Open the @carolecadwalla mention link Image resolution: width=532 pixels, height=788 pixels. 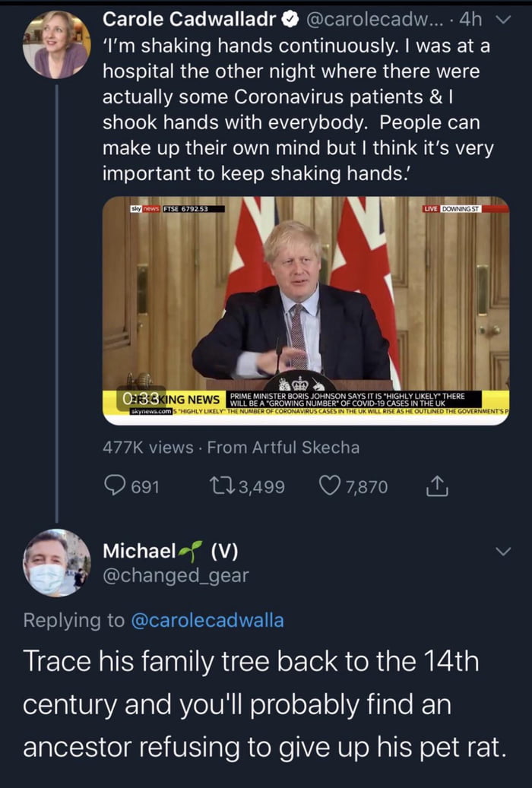(x=207, y=620)
